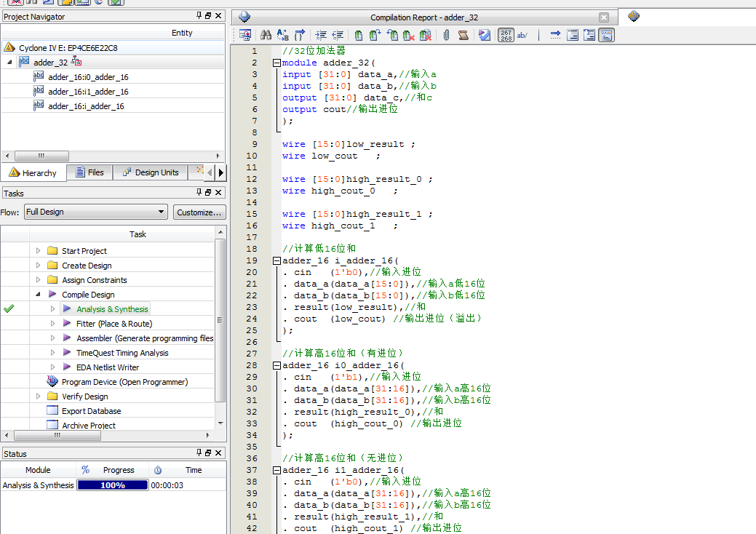Show more Project Navigator tabs right arrow
The width and height of the screenshot is (756, 534).
tap(220, 172)
